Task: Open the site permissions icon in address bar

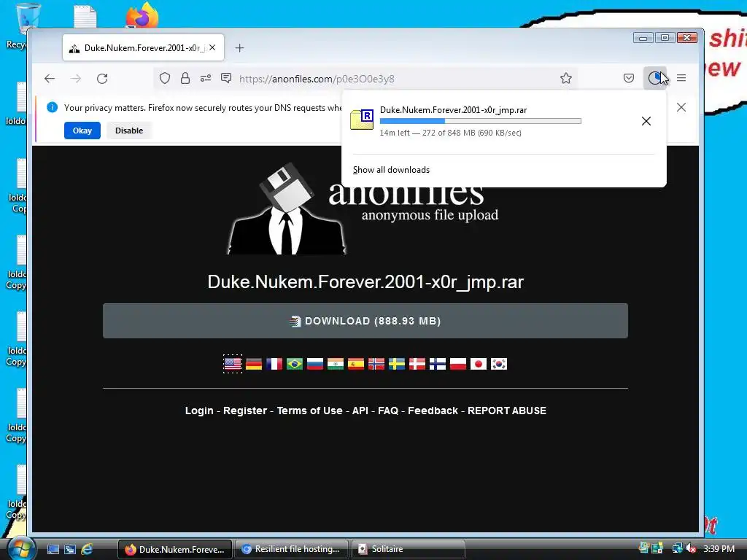Action: point(206,79)
